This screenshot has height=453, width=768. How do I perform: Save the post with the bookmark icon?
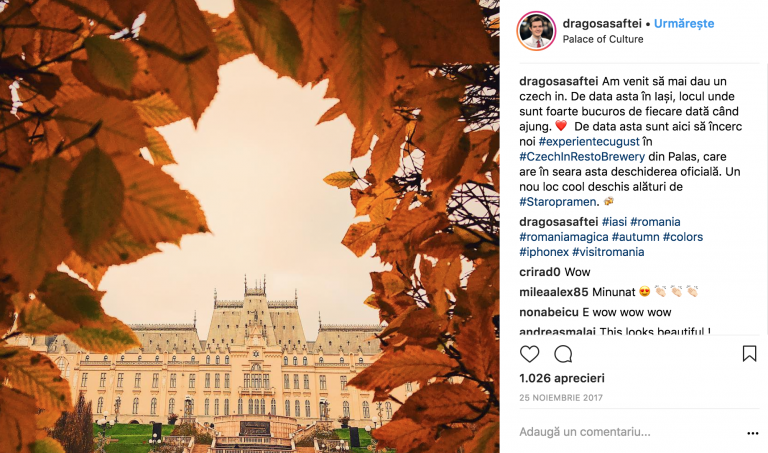tap(749, 354)
